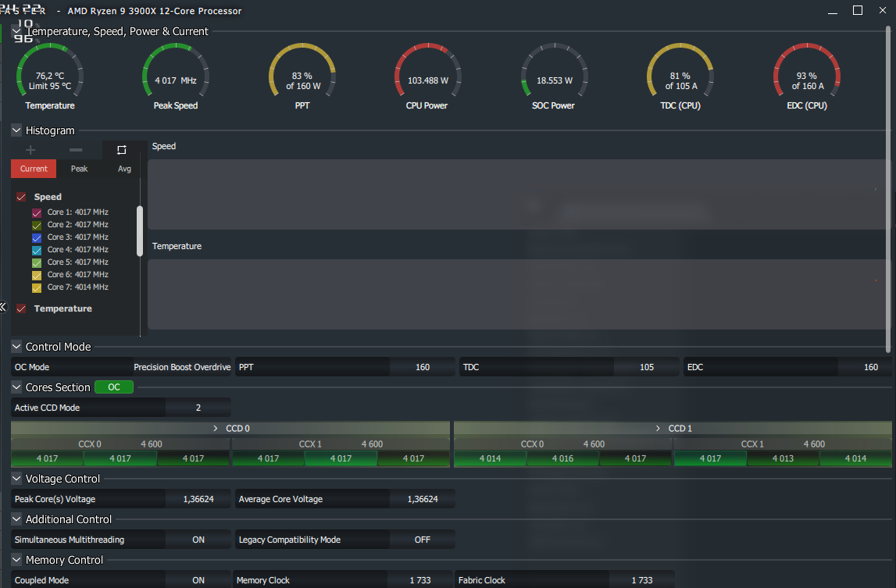Select the Peak histogram tab
The height and width of the screenshot is (588, 896).
(x=80, y=169)
